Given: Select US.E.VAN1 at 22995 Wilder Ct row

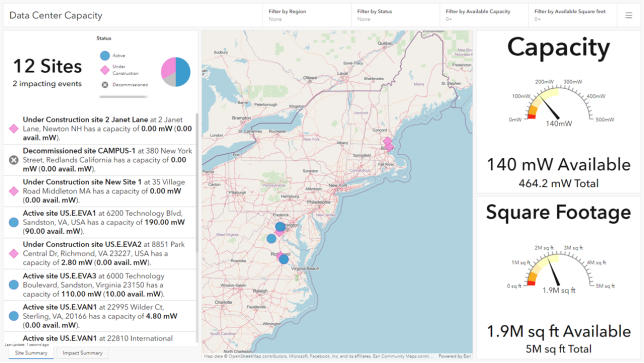Looking at the screenshot, I should coord(100,316).
